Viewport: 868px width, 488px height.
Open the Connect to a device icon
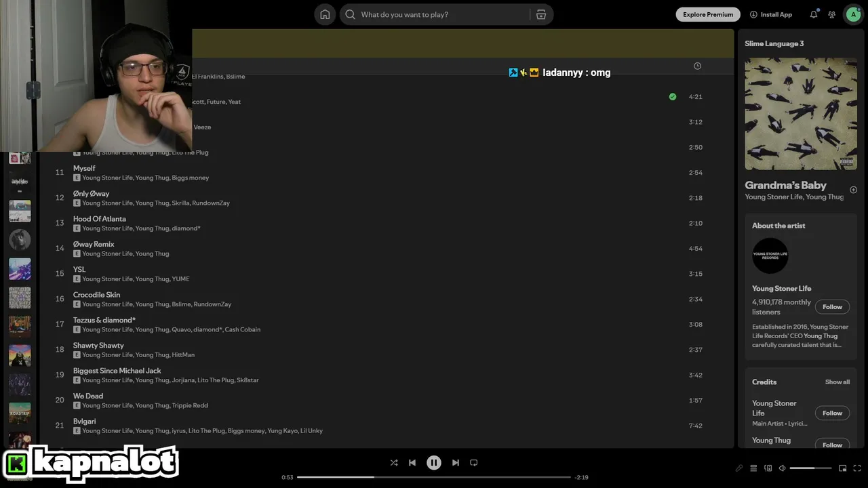(x=768, y=468)
